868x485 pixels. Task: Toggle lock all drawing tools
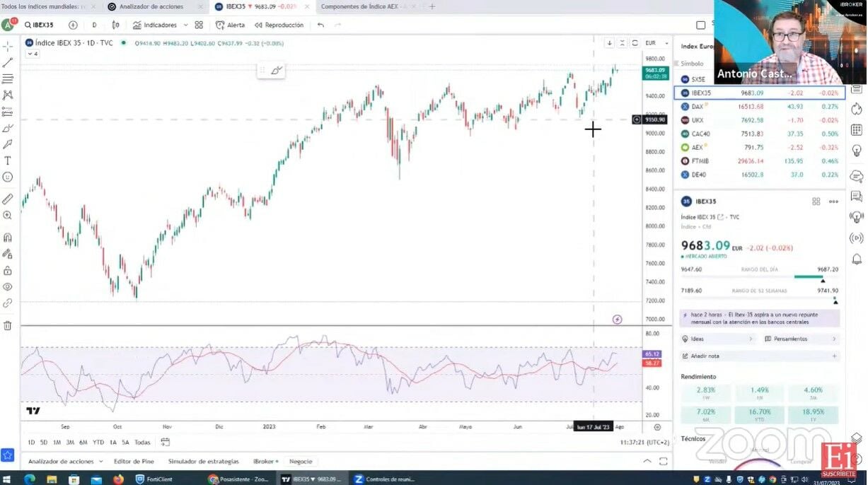(8, 270)
